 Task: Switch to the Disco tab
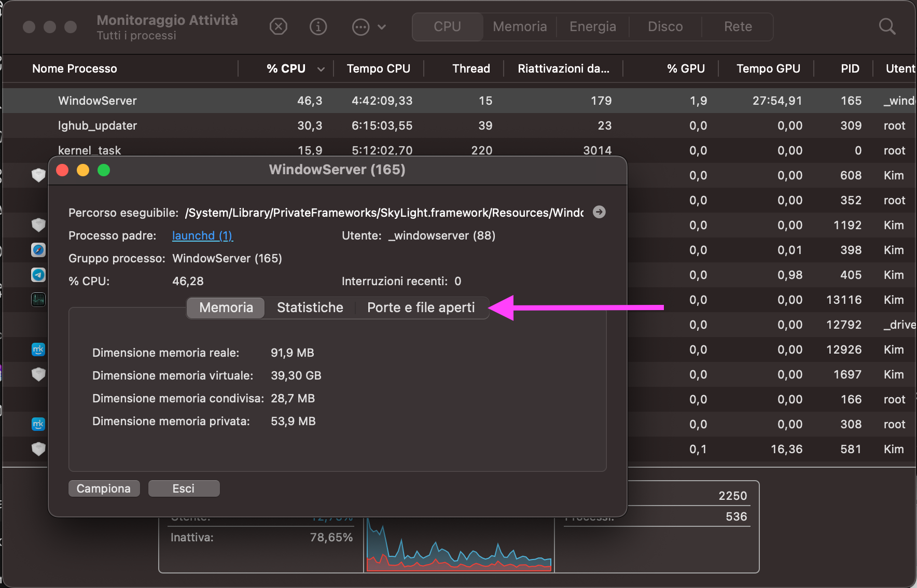[665, 26]
